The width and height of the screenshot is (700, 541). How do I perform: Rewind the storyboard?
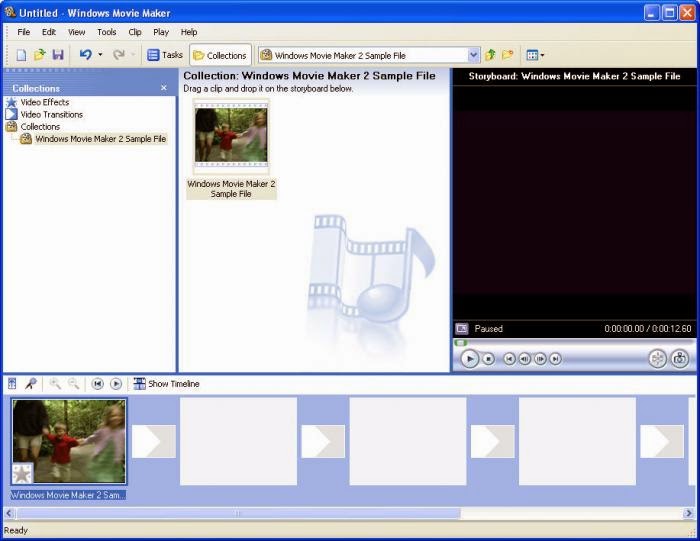97,384
